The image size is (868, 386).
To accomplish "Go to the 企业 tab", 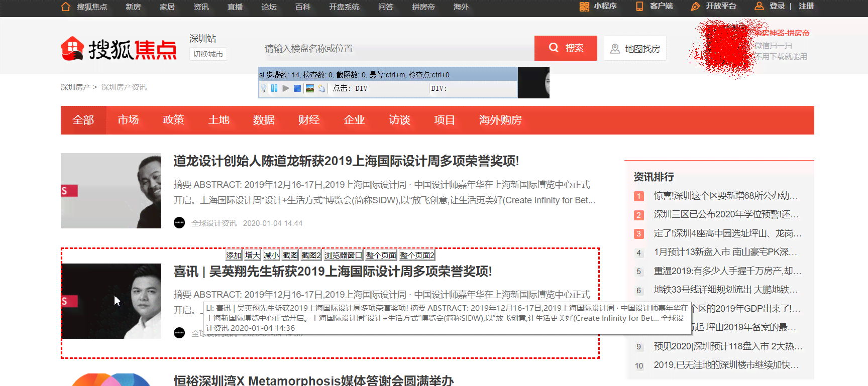I will (x=354, y=120).
